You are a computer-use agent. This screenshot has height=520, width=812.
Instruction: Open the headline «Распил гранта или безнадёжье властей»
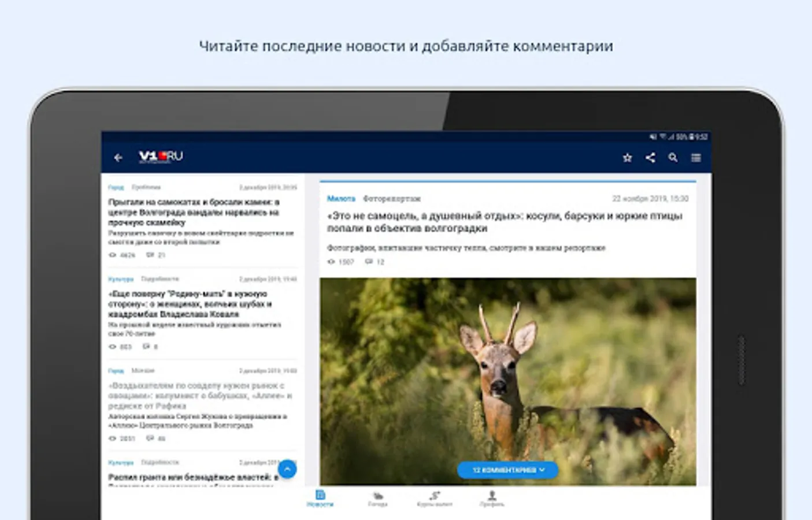(x=193, y=477)
